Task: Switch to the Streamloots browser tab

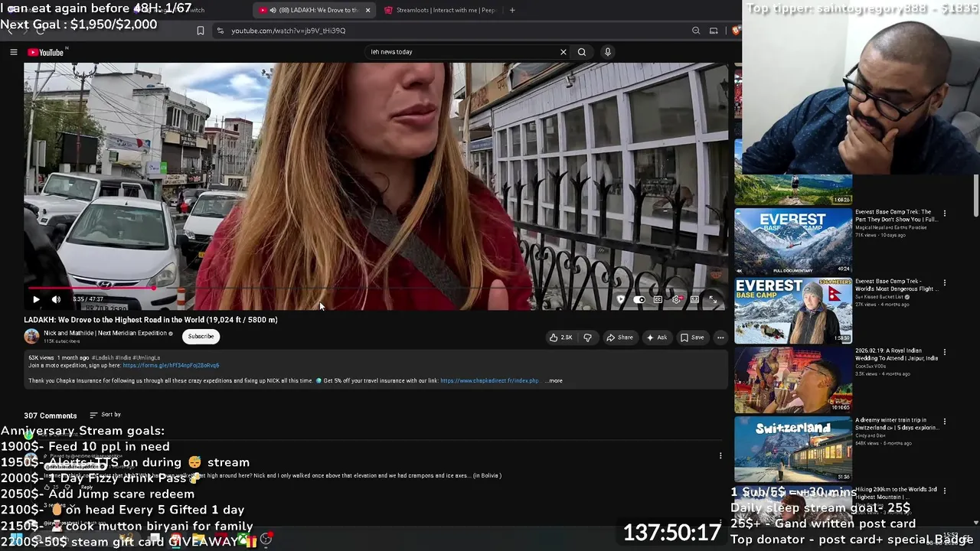Action: click(x=440, y=10)
